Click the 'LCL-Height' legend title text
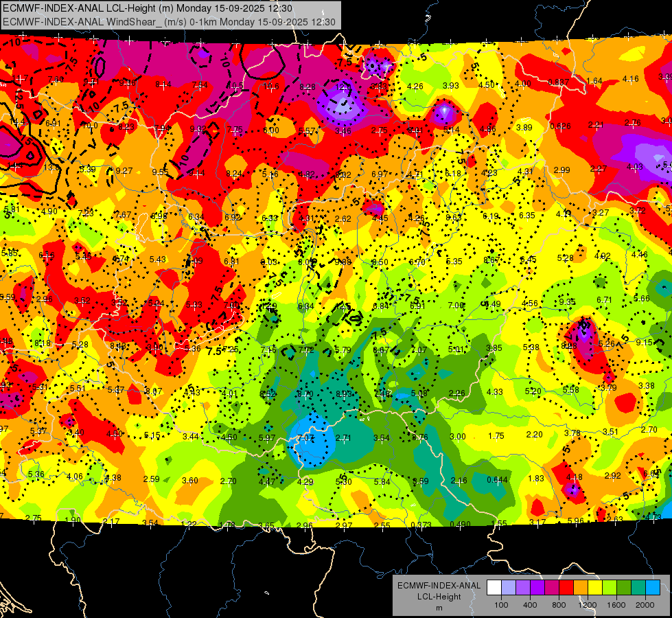Screen dimensions: 672x618 click(439, 597)
